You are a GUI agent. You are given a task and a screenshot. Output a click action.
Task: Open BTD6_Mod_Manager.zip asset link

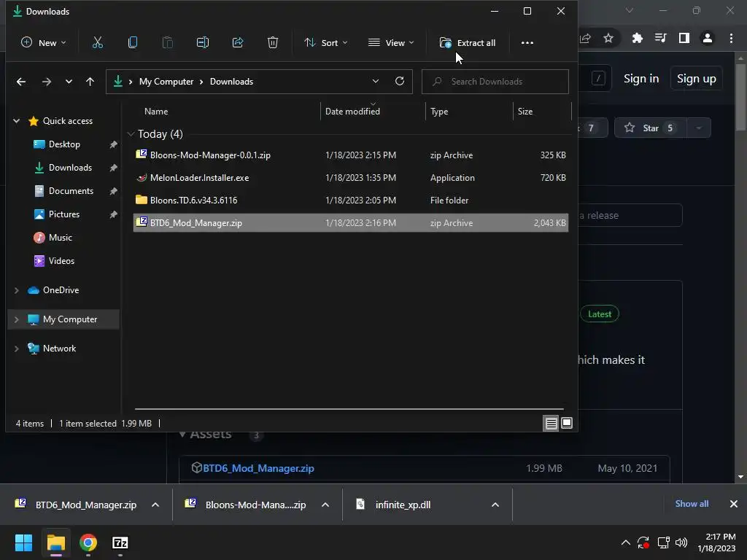pyautogui.click(x=258, y=468)
